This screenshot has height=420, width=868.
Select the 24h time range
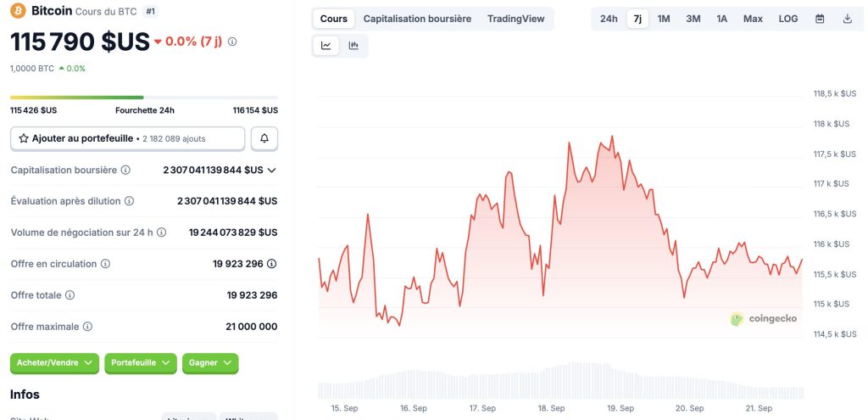[609, 19]
